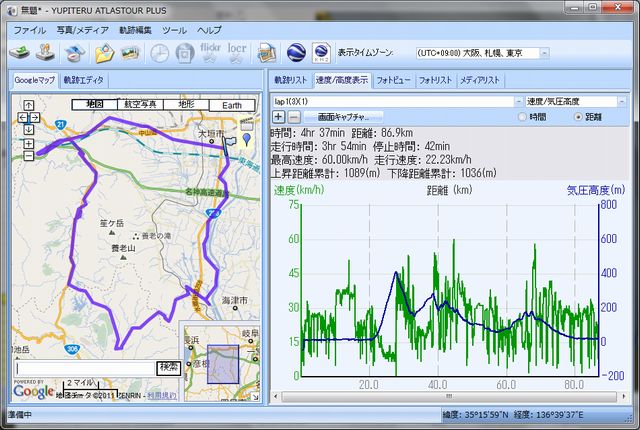Open the 利用規約 terms link
The image size is (640, 430).
click(162, 395)
